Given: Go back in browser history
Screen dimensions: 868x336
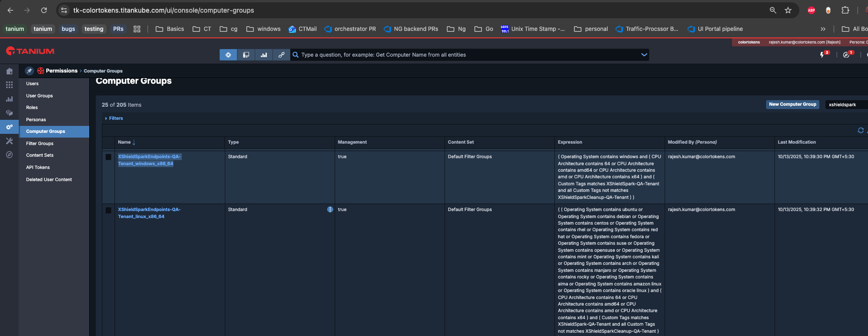Looking at the screenshot, I should click(10, 10).
